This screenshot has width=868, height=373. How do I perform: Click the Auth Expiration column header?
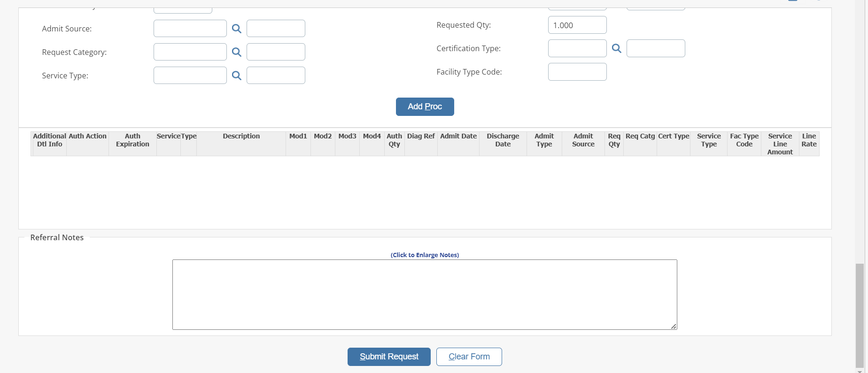pos(132,140)
